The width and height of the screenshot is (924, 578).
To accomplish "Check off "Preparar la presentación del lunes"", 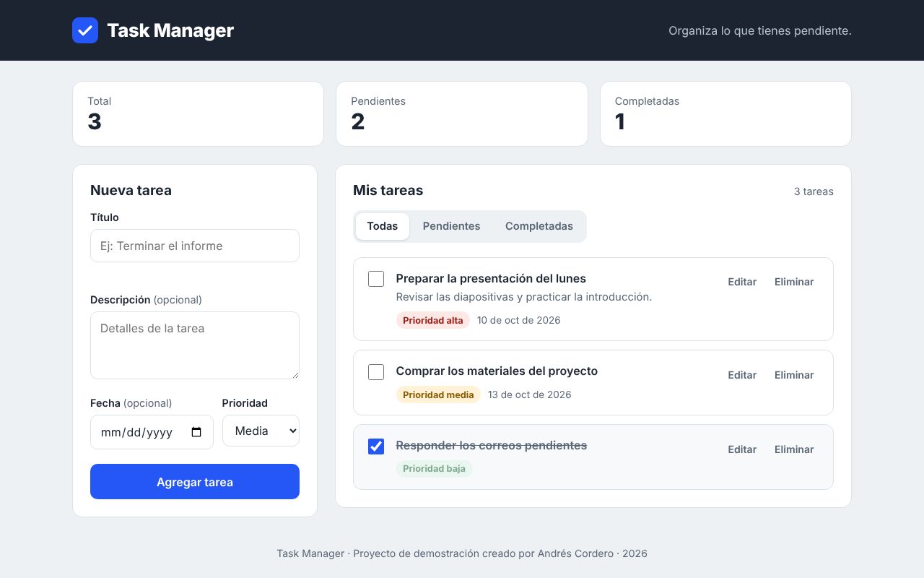I will (x=376, y=279).
